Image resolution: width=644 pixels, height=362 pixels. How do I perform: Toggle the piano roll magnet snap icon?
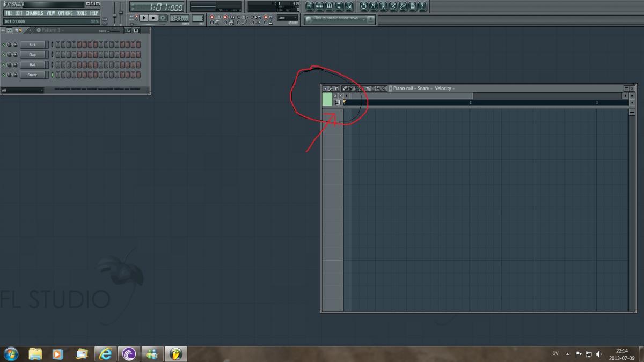point(337,88)
